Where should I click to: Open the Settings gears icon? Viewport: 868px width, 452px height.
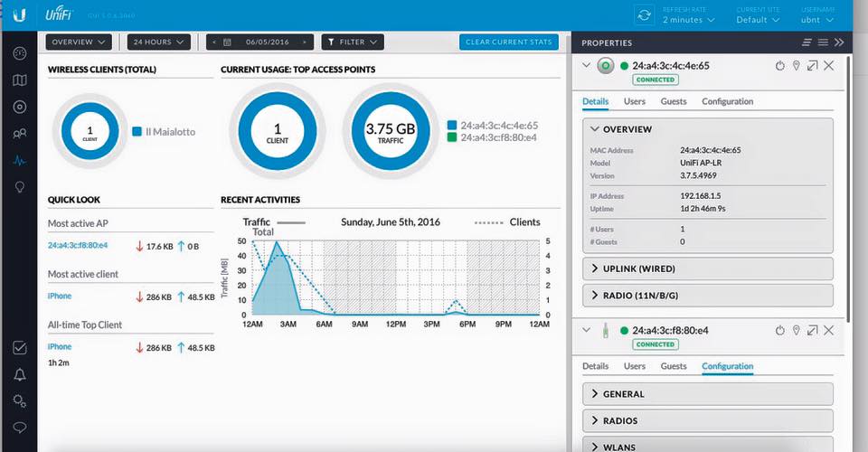coord(19,400)
